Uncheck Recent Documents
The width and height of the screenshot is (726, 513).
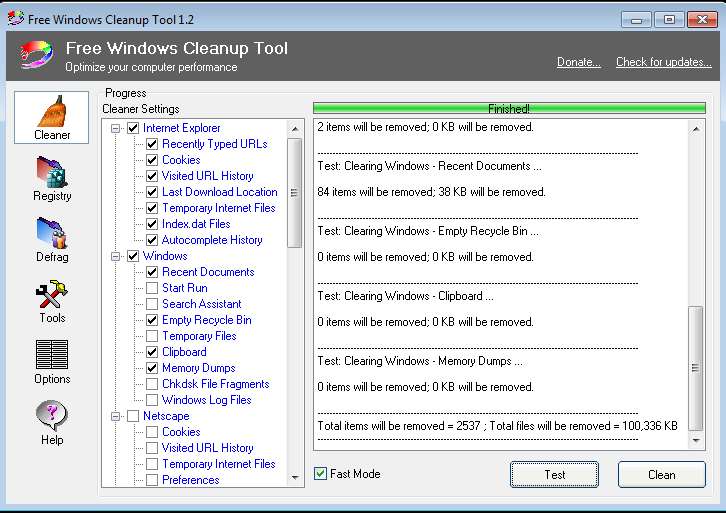[152, 272]
